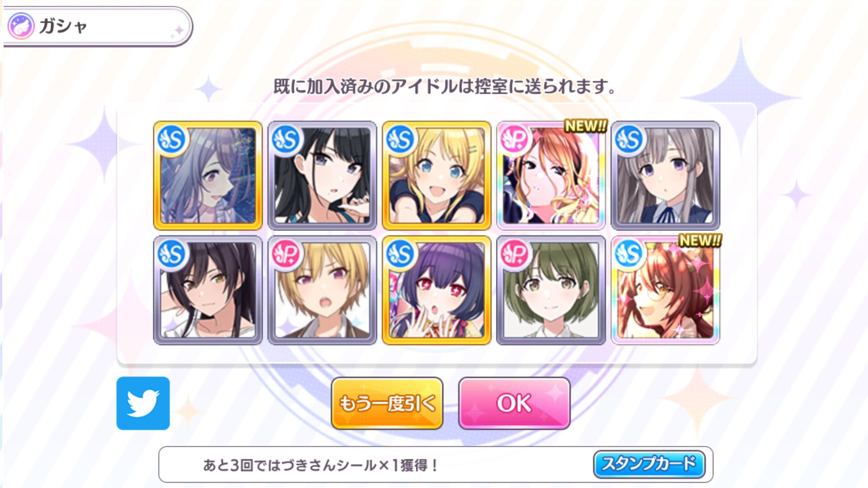The image size is (868, 488).
Task: Select the gray-haired idol card in school uniform
Action: 665,175
